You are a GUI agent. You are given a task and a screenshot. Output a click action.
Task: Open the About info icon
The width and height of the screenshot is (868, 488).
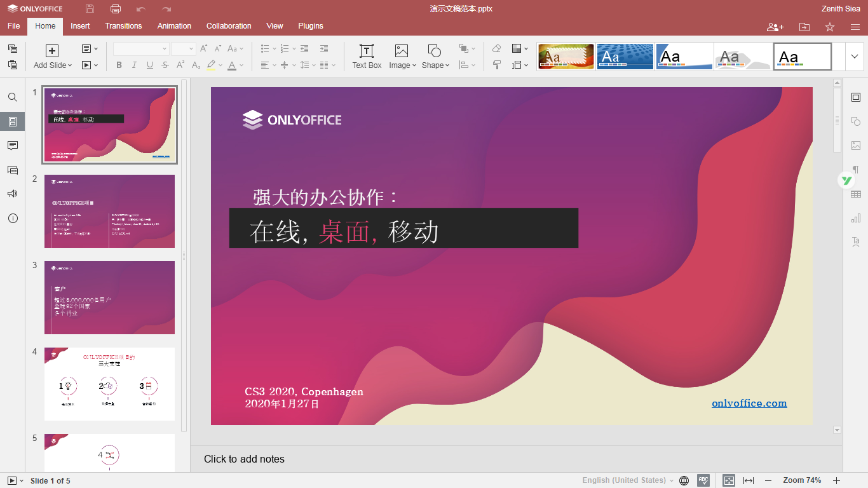click(13, 218)
